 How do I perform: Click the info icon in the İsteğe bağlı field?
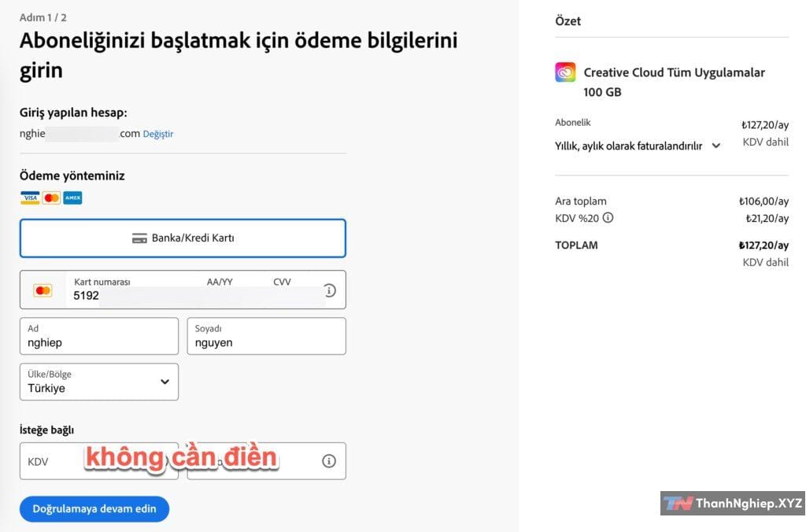click(x=329, y=461)
